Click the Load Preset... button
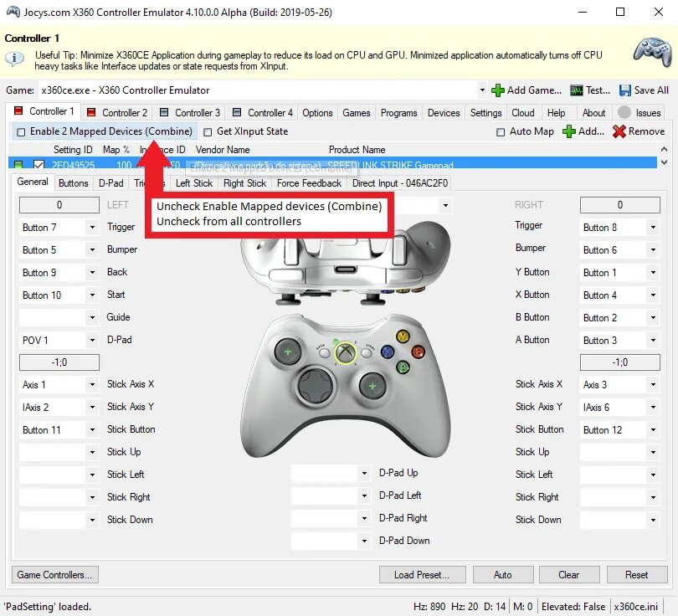 pos(422,575)
